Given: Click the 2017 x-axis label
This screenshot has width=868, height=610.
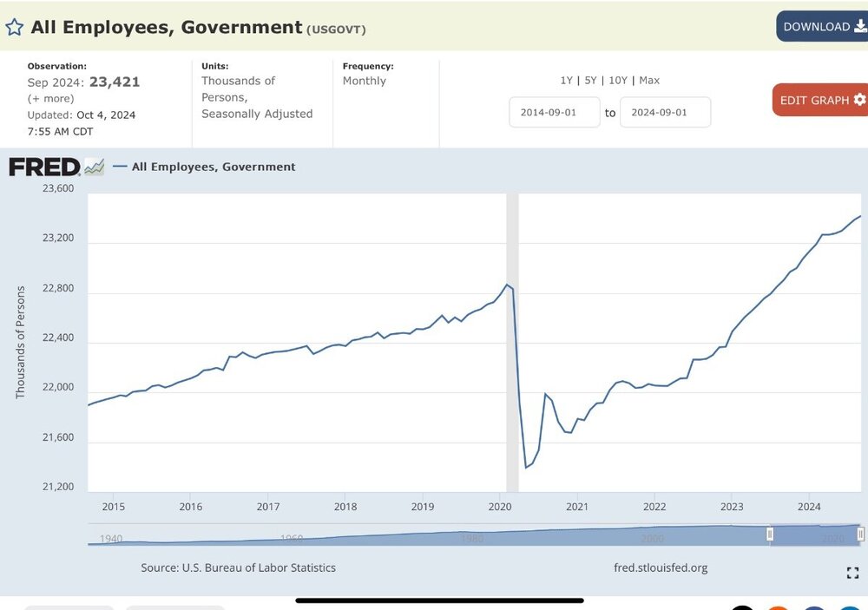Looking at the screenshot, I should click(x=268, y=507).
